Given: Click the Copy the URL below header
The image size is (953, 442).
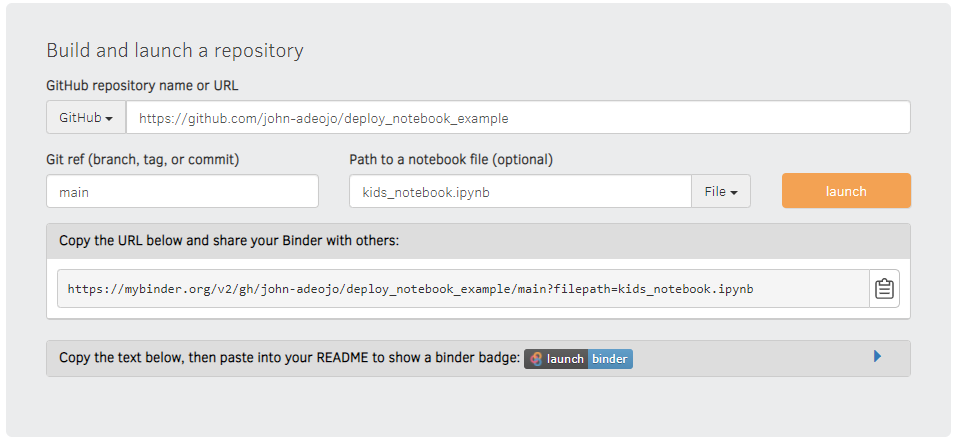Looking at the screenshot, I should [x=229, y=241].
